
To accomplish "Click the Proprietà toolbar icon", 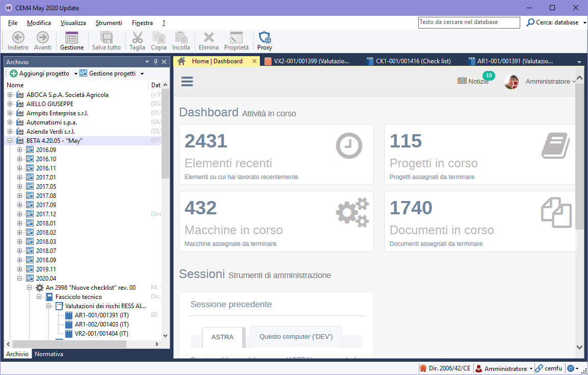I will coord(236,37).
